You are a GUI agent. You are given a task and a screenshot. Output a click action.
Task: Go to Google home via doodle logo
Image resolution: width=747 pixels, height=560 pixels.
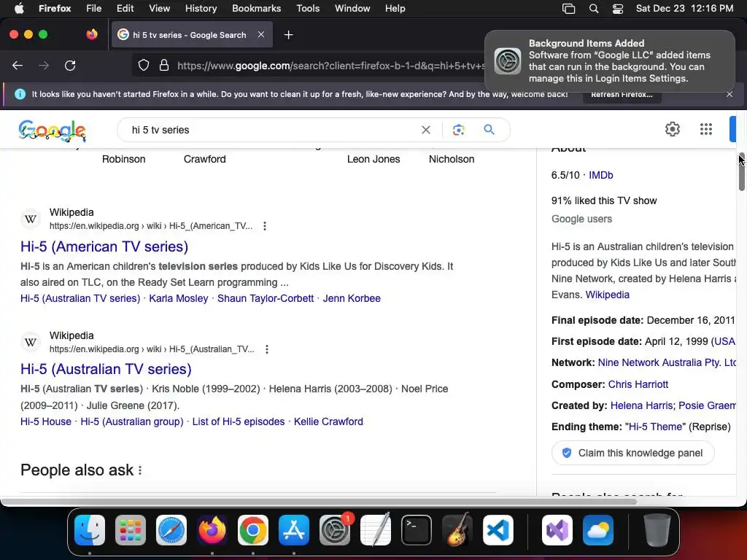click(53, 131)
